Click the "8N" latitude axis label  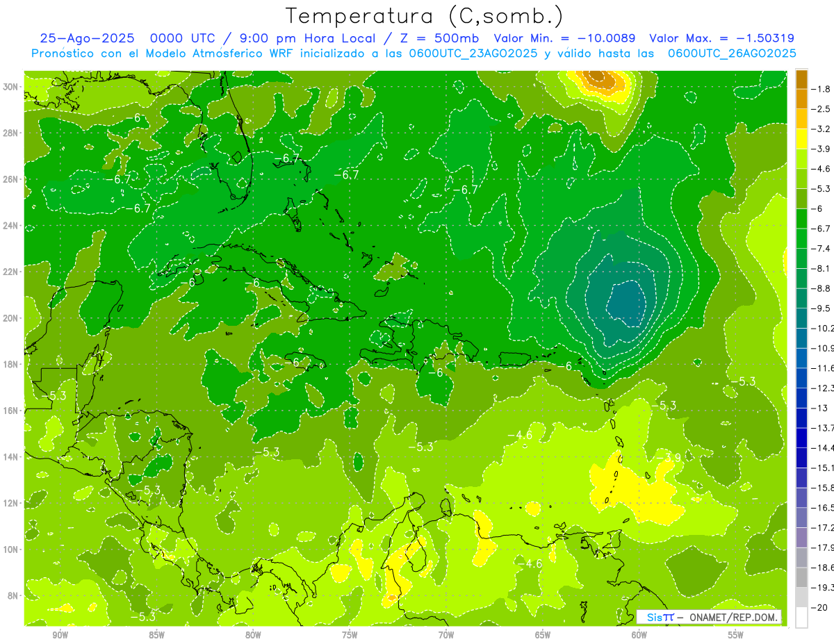click(x=13, y=595)
